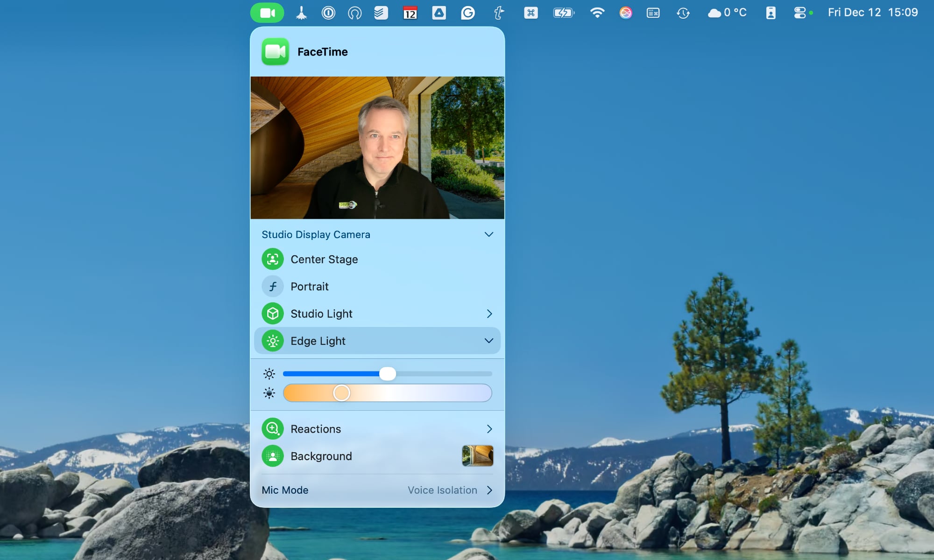Click the FaceTime title label
This screenshot has width=934, height=560.
(323, 52)
